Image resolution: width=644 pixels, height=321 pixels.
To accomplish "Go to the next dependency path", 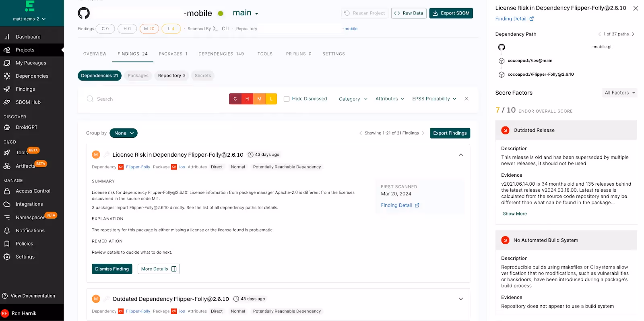I will tap(633, 34).
